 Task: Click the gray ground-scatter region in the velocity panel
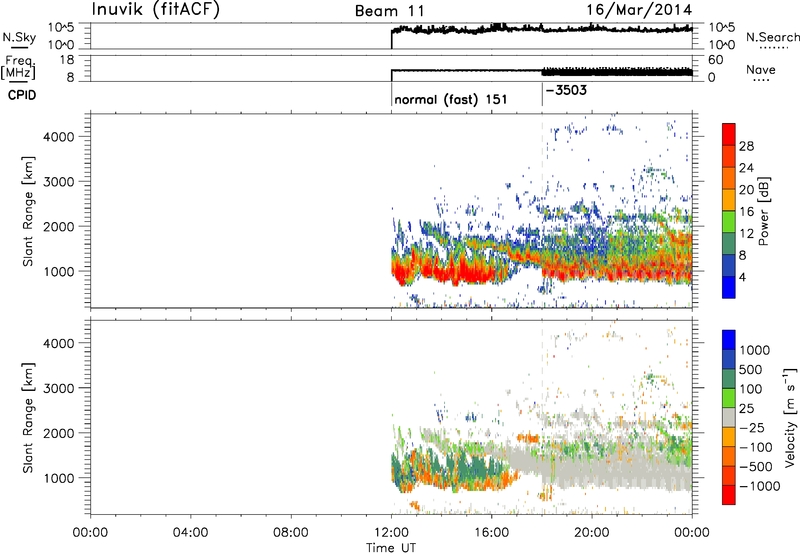(x=602, y=467)
